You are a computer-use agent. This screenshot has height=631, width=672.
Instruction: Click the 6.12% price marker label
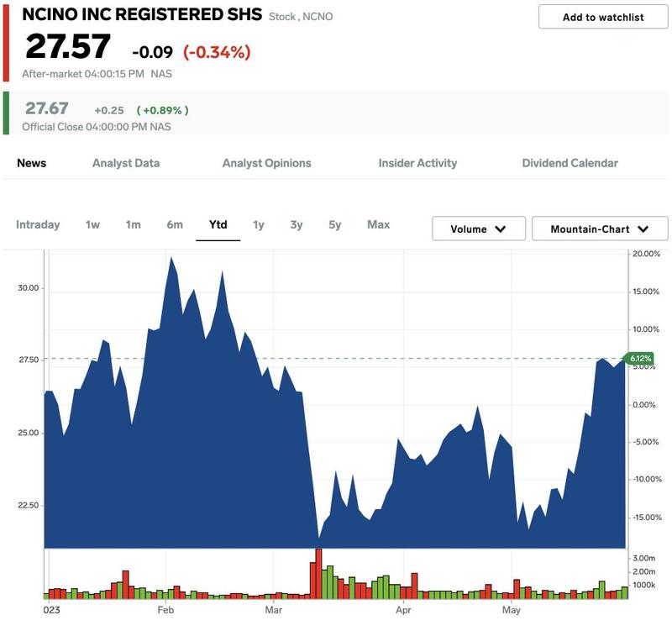[x=640, y=359]
